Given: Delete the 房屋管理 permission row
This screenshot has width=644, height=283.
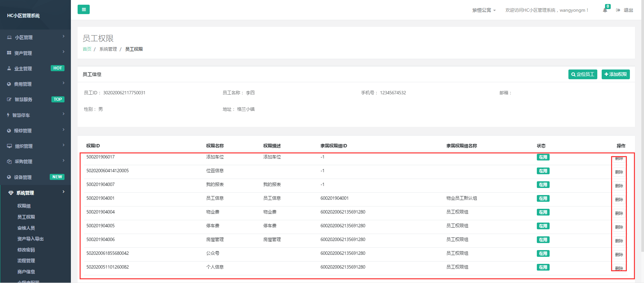Looking at the screenshot, I should pos(619,241).
